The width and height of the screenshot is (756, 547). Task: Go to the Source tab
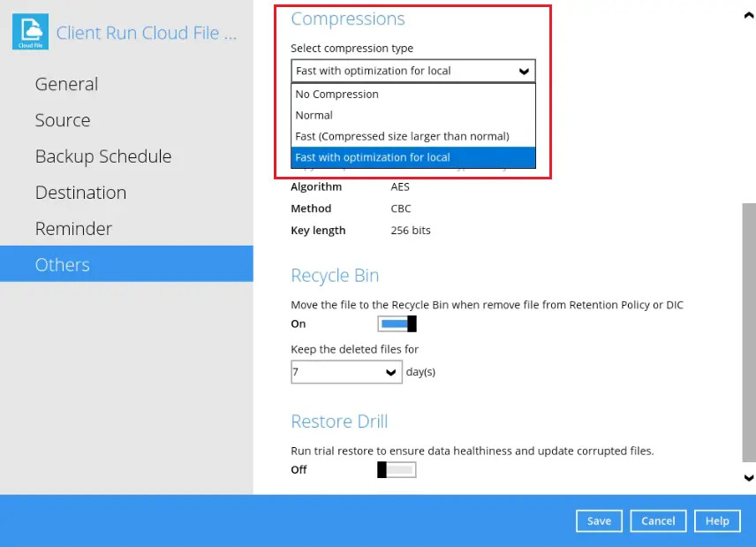[x=63, y=120]
